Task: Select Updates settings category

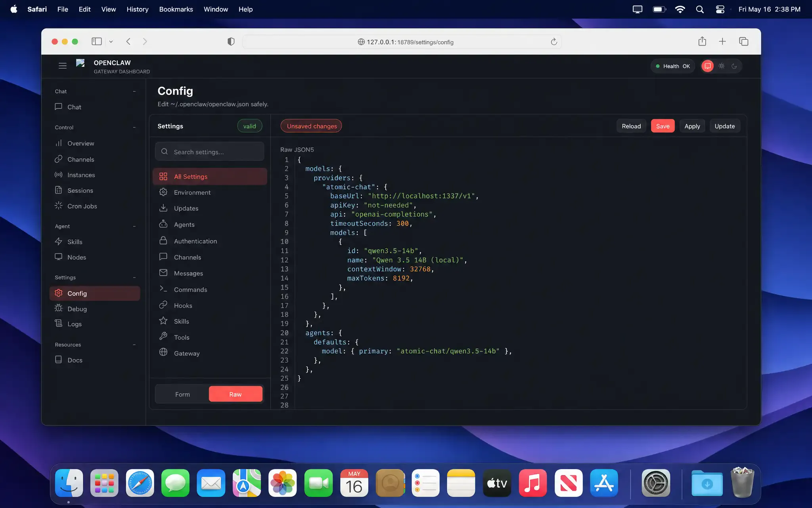Action: tap(210, 208)
